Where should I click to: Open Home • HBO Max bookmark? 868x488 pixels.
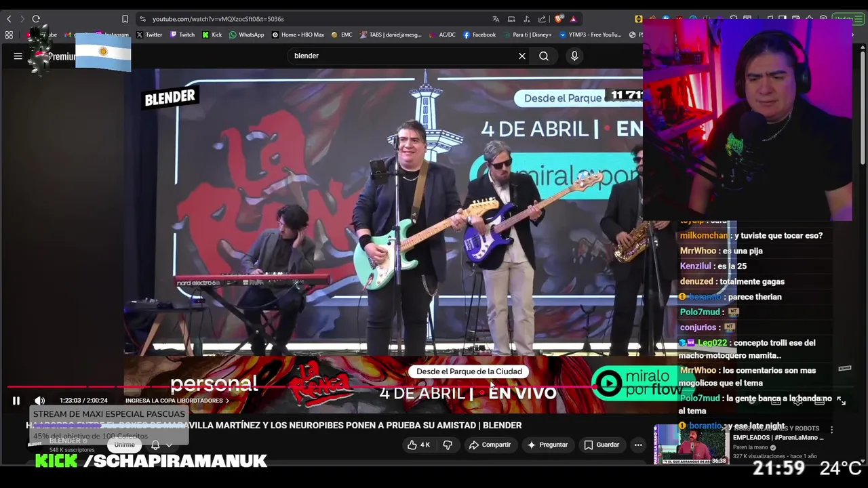[298, 35]
